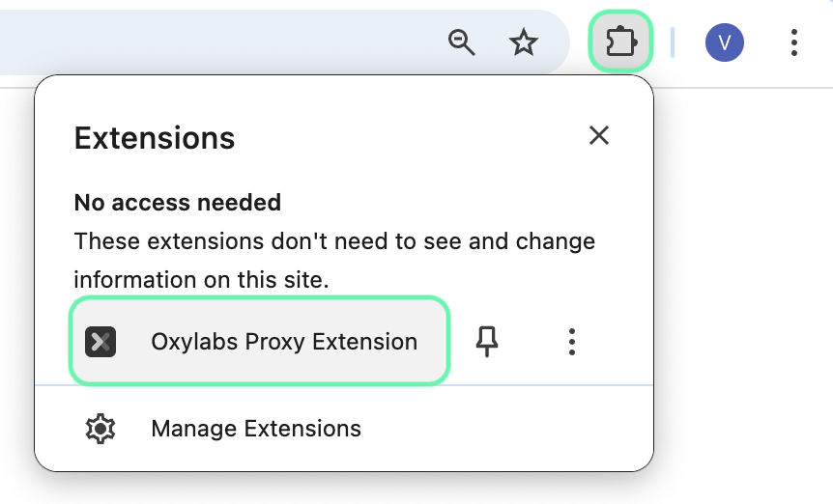Click the text information on this site
833x504 pixels.
(x=201, y=280)
